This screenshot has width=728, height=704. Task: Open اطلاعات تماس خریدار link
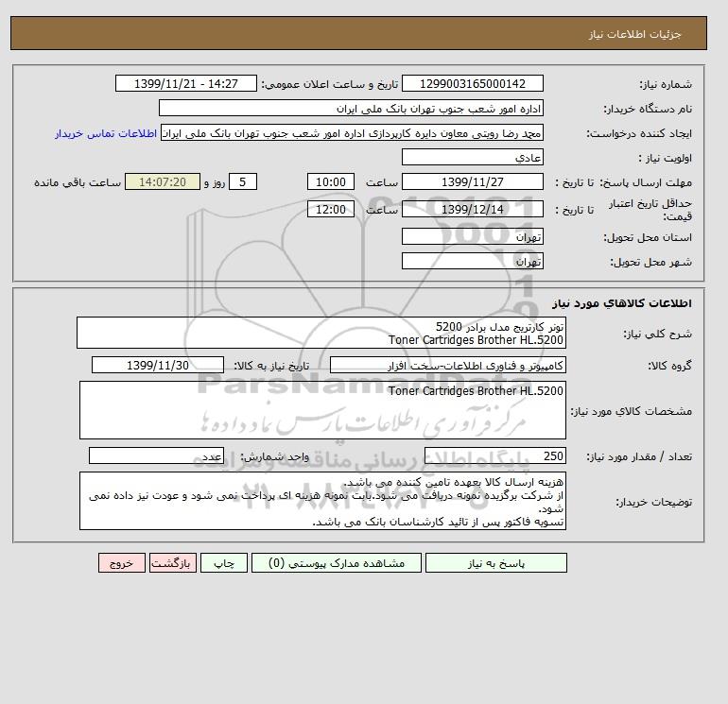[106, 133]
